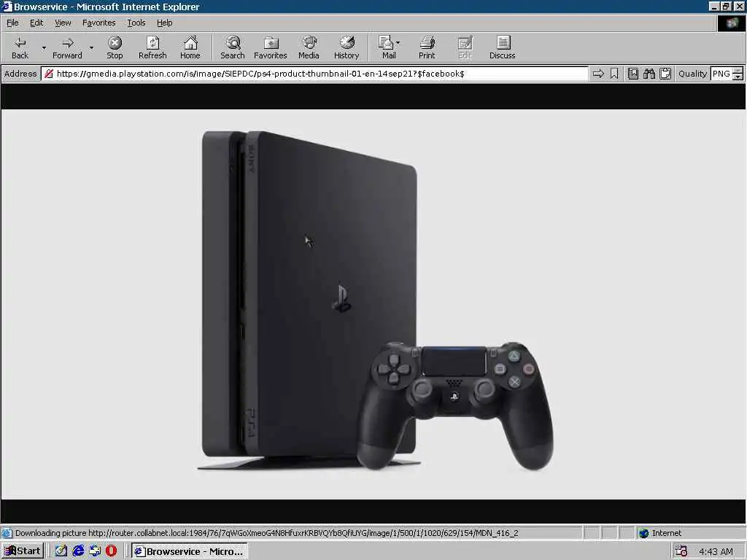Launch Opera from quick launch
This screenshot has width=747, height=560.
click(x=111, y=551)
